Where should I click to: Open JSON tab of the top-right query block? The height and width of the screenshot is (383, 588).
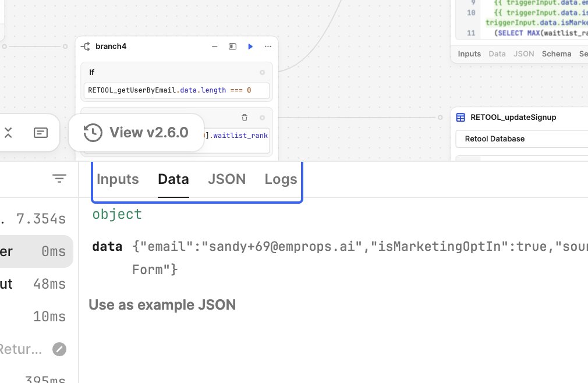pyautogui.click(x=523, y=54)
